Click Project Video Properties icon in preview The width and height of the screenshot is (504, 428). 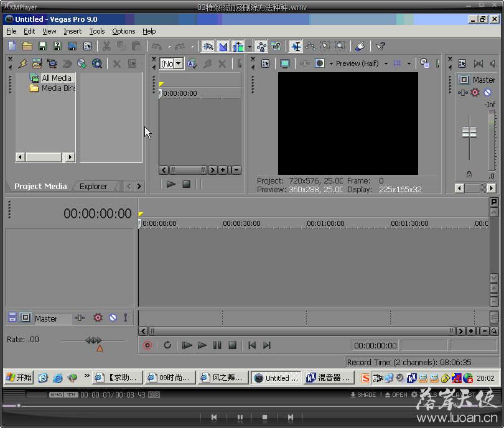tap(265, 63)
